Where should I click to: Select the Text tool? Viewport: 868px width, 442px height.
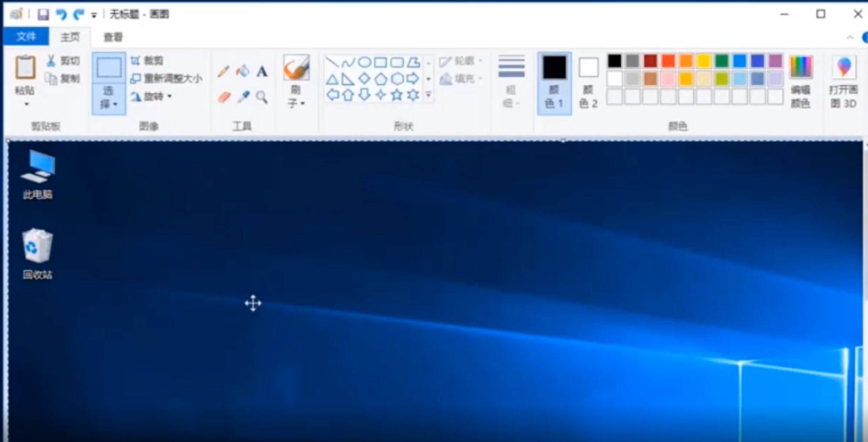[262, 72]
